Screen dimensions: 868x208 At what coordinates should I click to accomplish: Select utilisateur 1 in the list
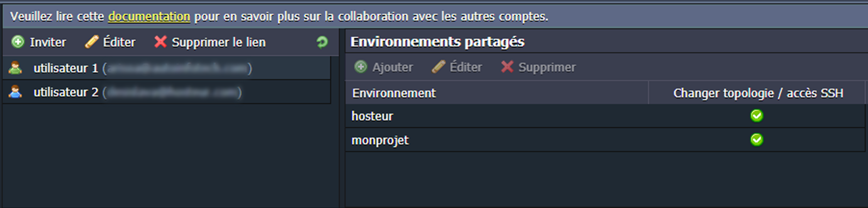(x=167, y=68)
